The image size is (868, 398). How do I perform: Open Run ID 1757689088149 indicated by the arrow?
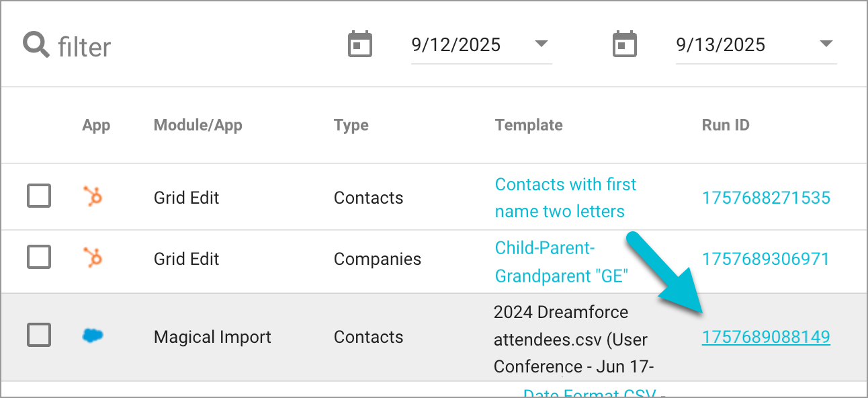coord(766,337)
